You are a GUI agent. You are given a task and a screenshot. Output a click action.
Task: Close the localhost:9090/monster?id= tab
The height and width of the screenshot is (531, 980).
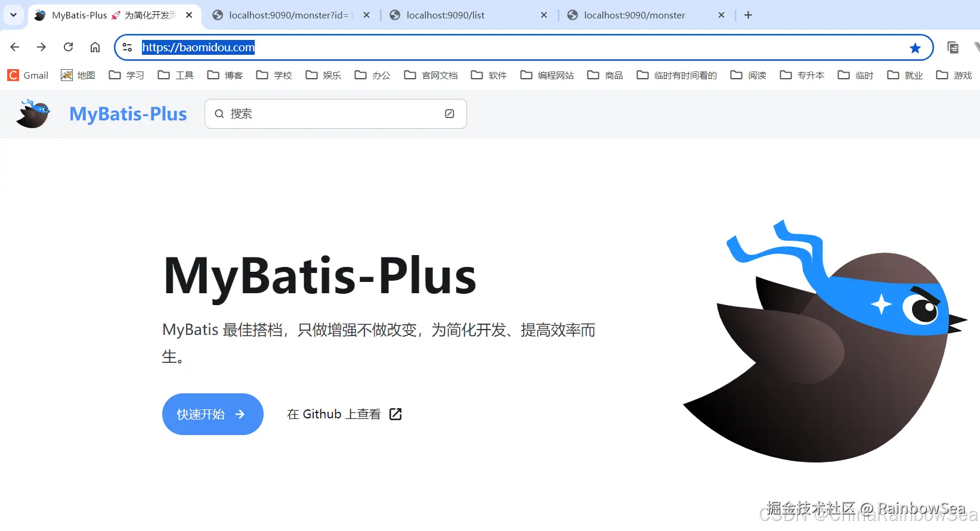point(366,15)
